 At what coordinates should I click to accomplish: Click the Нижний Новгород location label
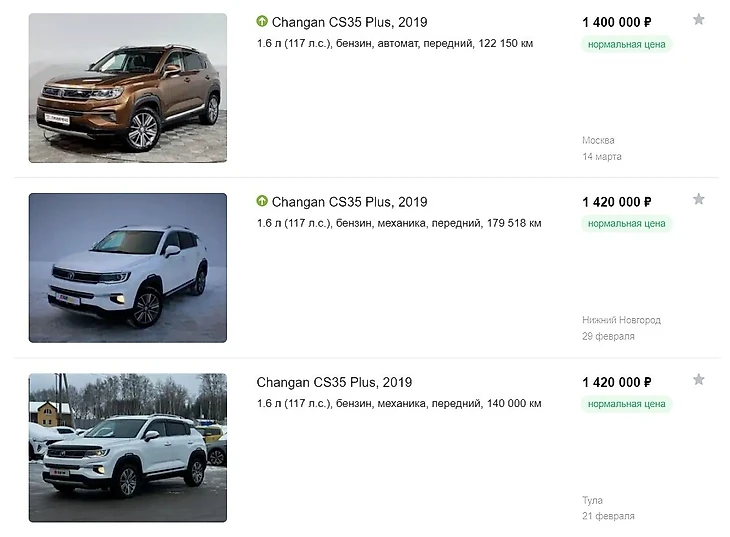[x=621, y=320]
